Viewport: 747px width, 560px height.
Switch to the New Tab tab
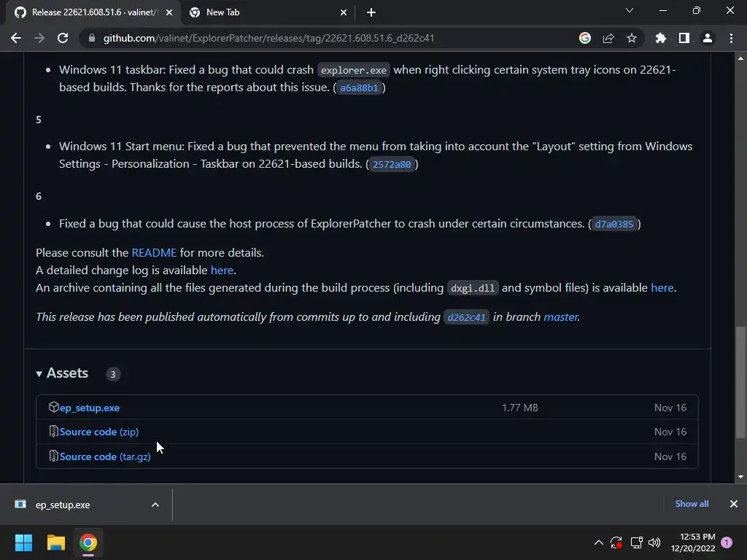click(268, 12)
